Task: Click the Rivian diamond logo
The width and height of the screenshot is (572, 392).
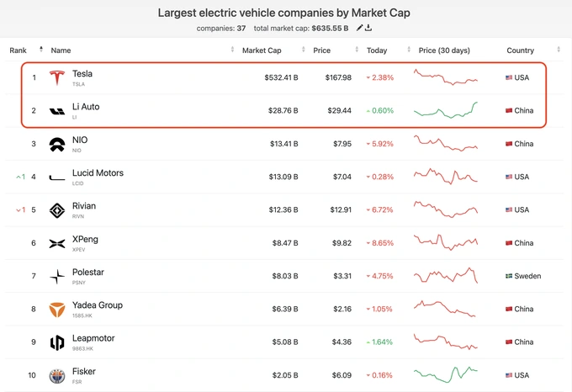Action: point(57,210)
